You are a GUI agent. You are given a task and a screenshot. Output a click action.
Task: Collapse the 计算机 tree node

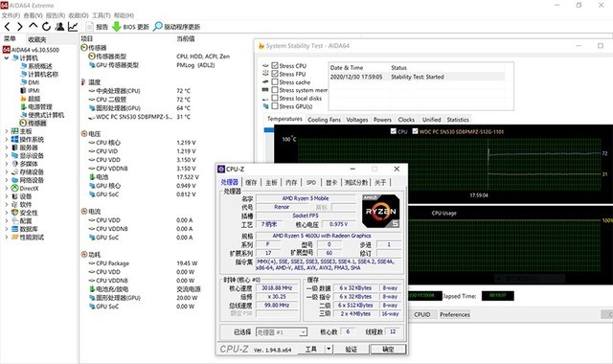tap(7, 57)
